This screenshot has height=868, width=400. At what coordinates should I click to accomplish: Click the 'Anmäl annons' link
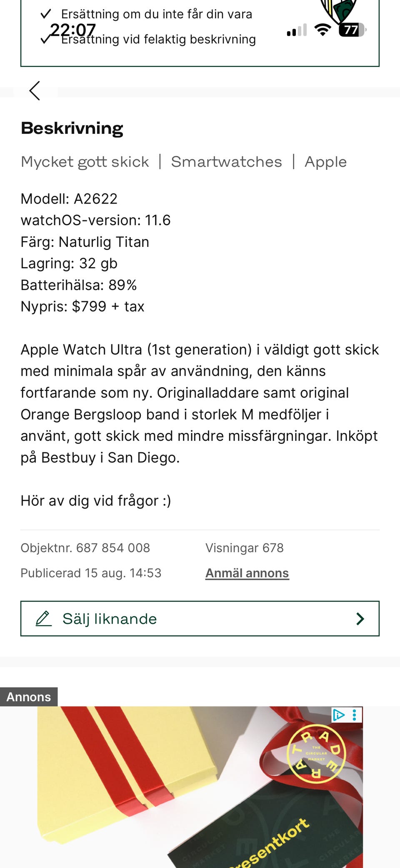tap(247, 573)
